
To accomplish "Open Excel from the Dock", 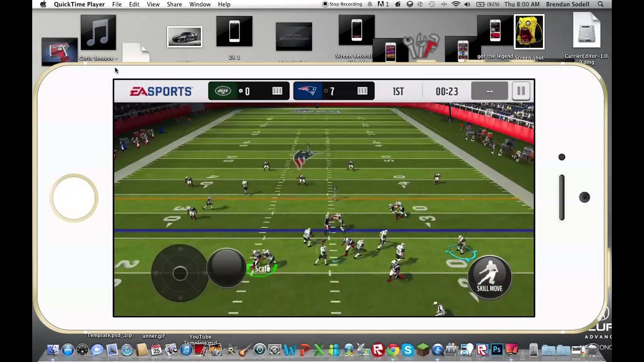I will click(319, 350).
